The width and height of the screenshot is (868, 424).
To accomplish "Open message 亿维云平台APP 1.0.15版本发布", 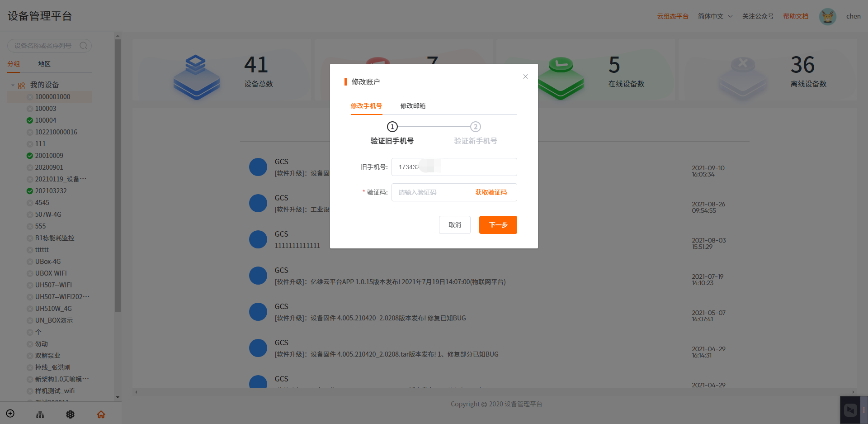I will coord(390,282).
